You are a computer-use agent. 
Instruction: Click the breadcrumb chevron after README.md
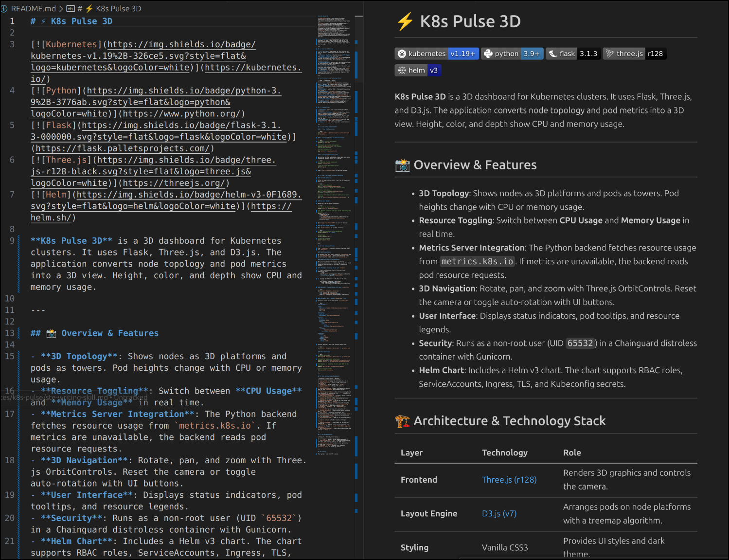61,8
